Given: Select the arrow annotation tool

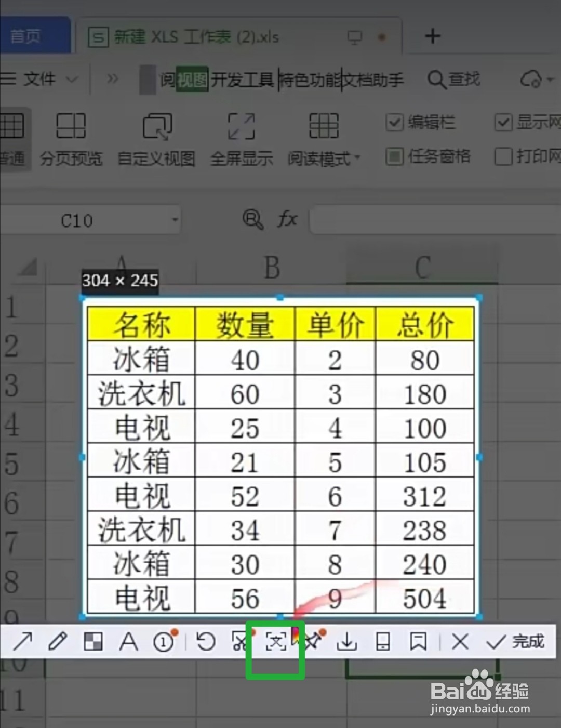Looking at the screenshot, I should pyautogui.click(x=22, y=642).
